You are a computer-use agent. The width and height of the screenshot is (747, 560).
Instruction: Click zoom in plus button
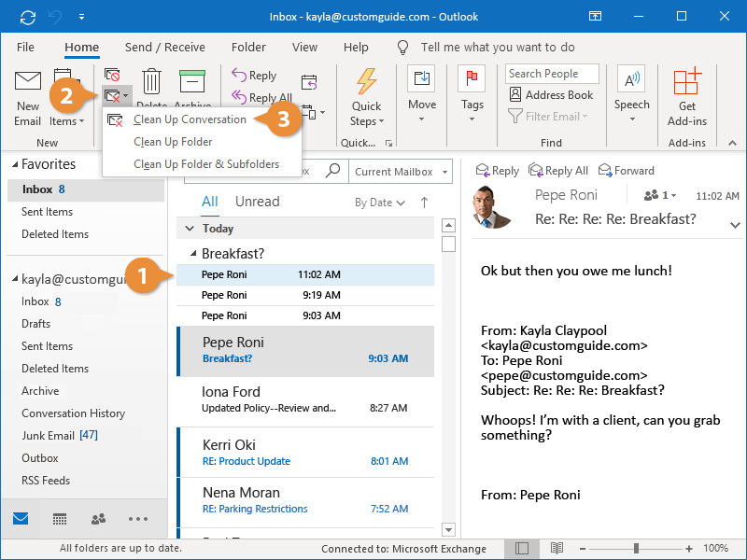coord(689,549)
